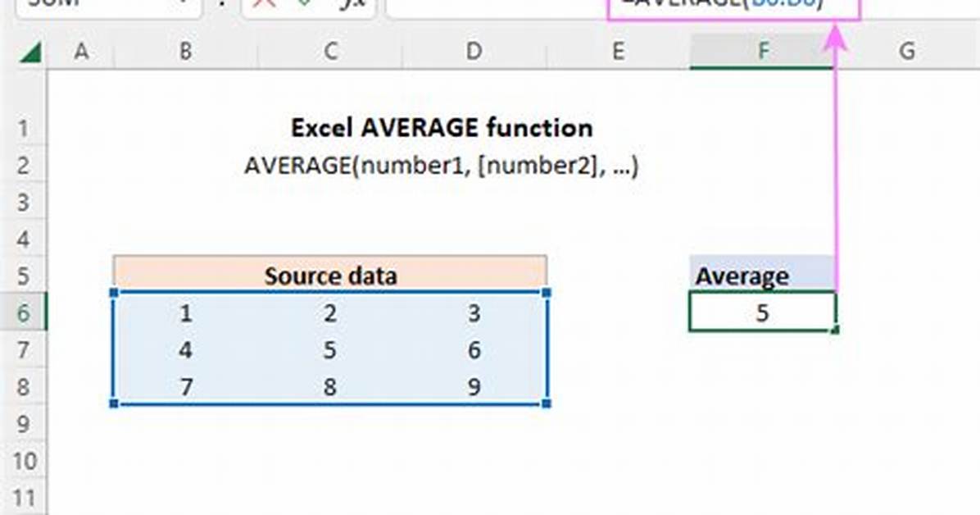Click the Average result cell showing 5
Viewport: 980px width, 515px height.
[762, 312]
